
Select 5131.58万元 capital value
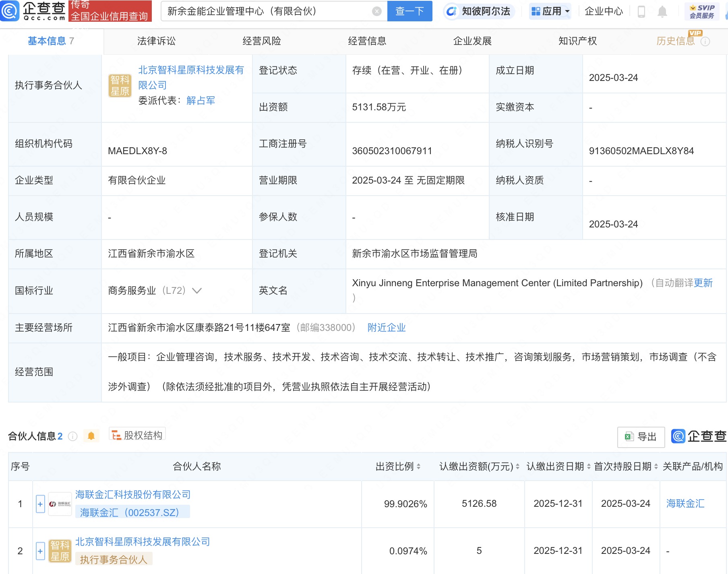click(x=379, y=107)
